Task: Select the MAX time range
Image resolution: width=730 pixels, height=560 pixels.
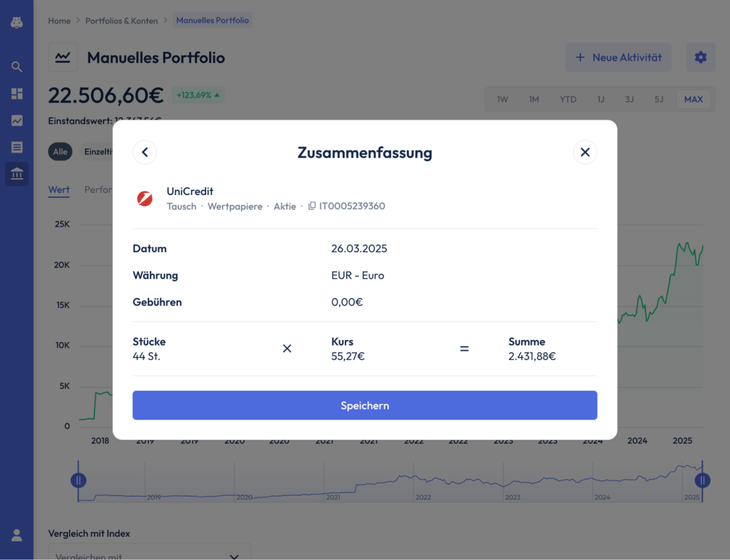Action: click(x=693, y=99)
